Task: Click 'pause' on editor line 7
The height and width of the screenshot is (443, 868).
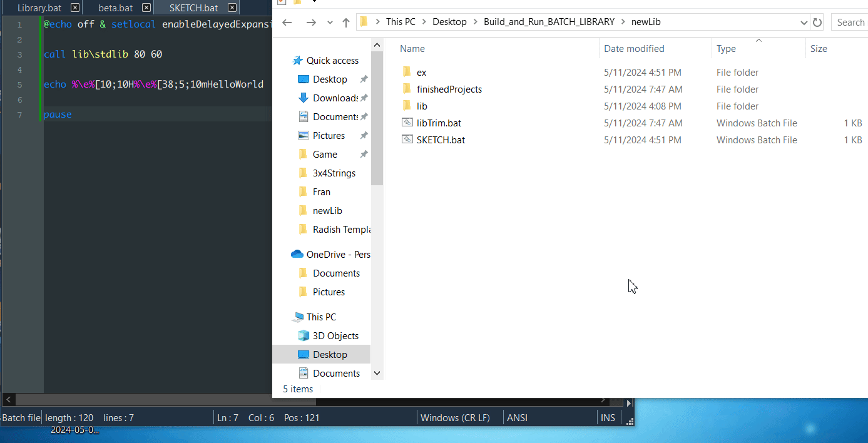Action: coord(58,115)
